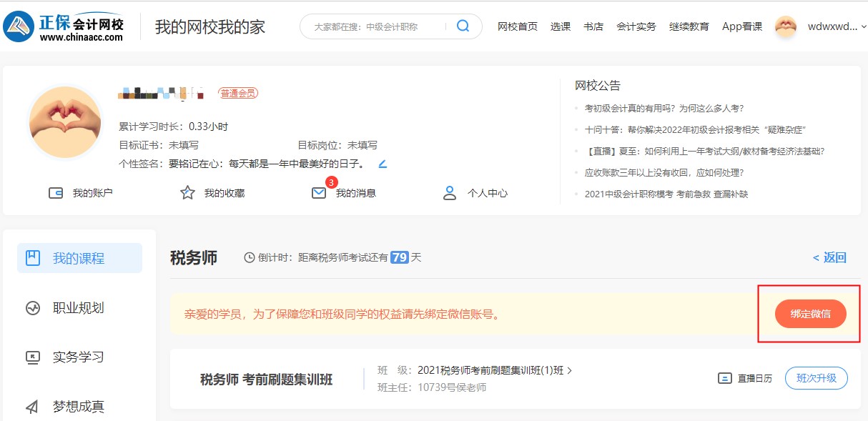Open the 直播日历 link

click(x=755, y=379)
